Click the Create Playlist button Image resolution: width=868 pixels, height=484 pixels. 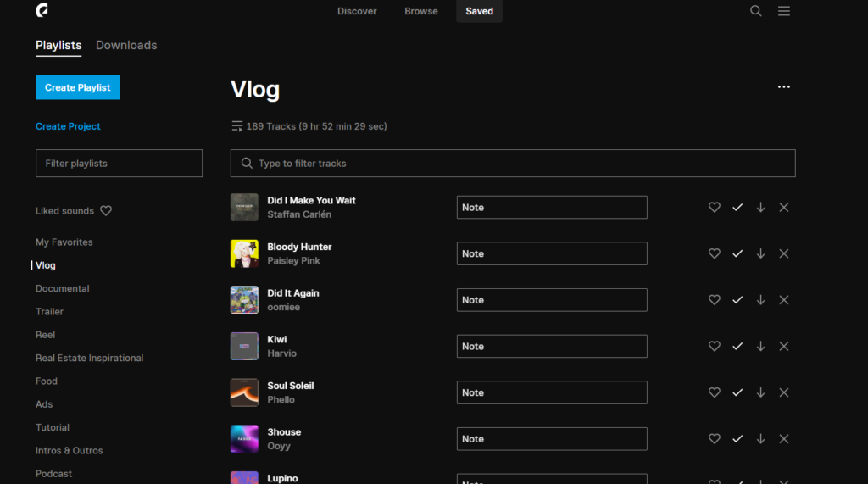coord(77,87)
